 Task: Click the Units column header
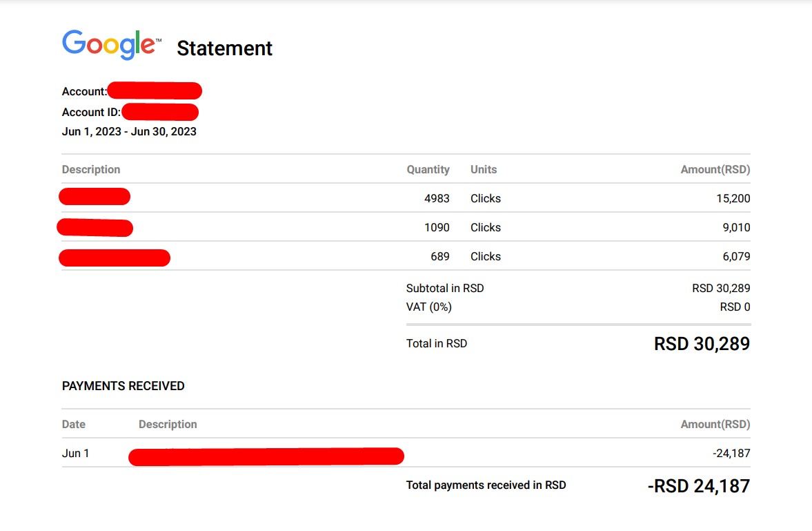click(x=484, y=169)
